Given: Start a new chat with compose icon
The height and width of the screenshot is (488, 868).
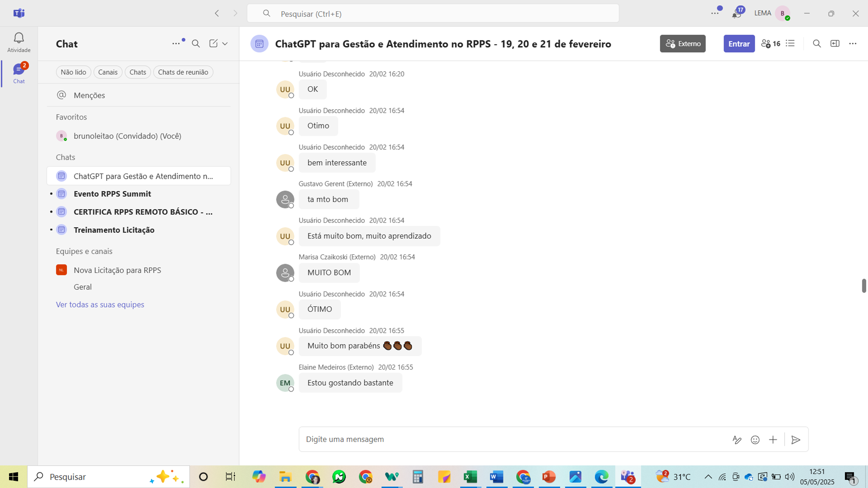Looking at the screenshot, I should point(213,43).
